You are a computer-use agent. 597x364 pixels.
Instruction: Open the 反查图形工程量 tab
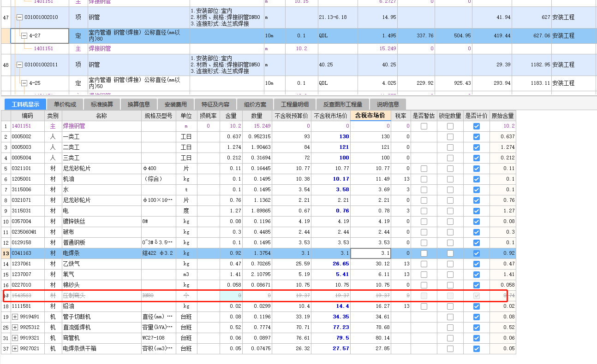tap(342, 104)
